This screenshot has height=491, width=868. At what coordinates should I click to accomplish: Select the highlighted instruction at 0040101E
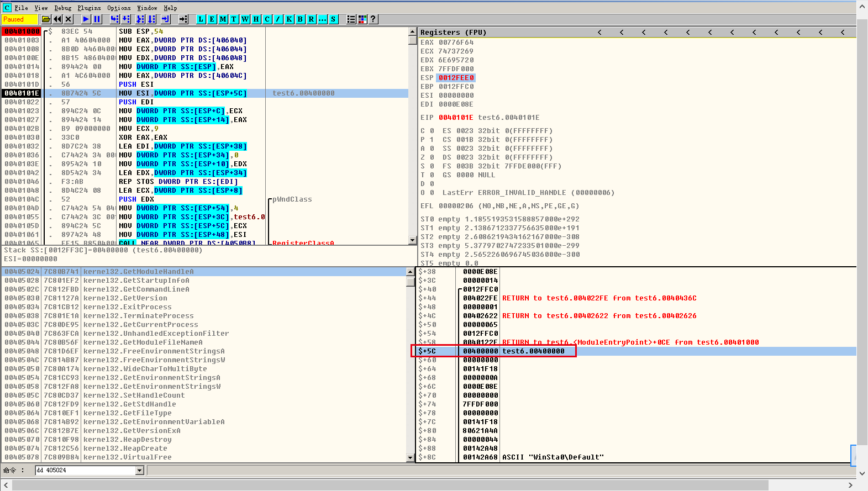(x=206, y=93)
